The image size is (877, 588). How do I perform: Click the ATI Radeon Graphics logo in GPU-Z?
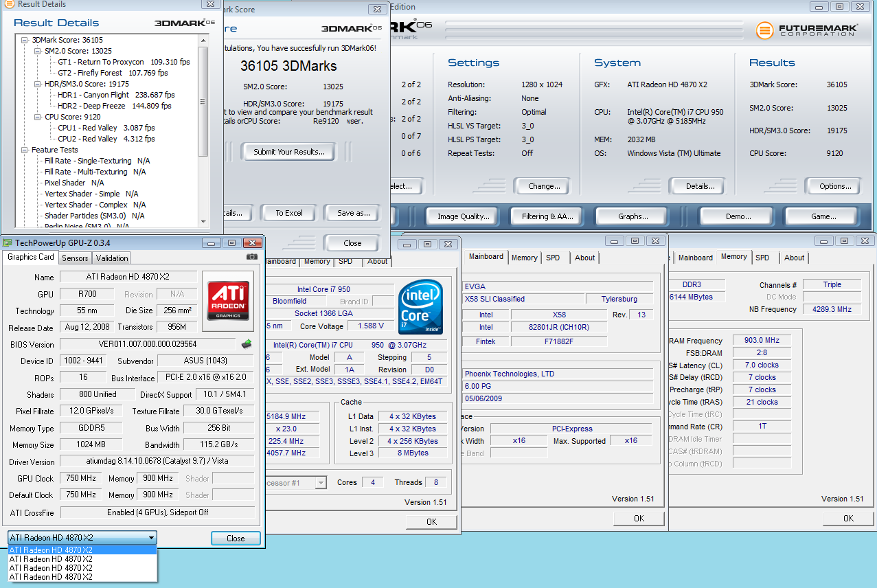(229, 299)
